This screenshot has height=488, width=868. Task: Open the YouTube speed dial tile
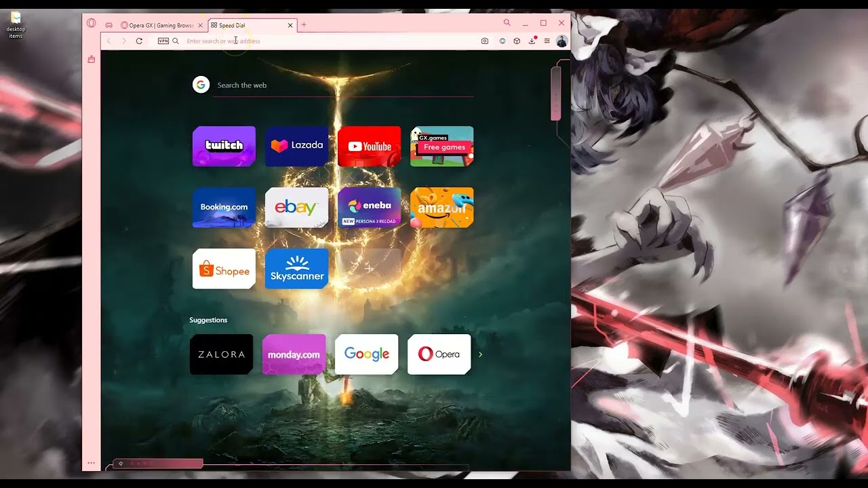369,146
